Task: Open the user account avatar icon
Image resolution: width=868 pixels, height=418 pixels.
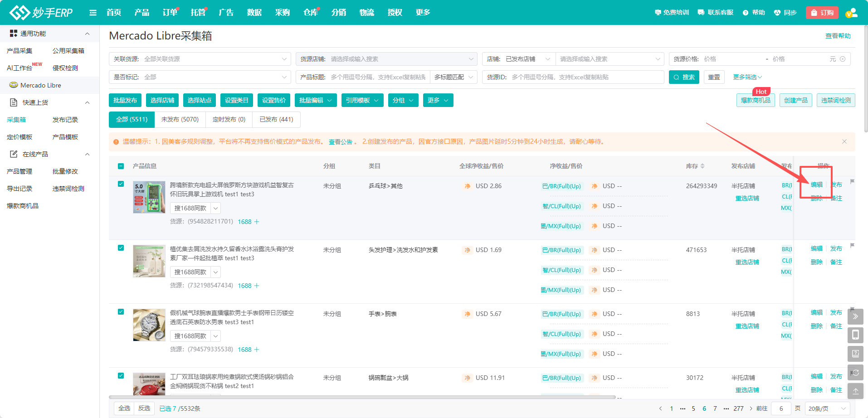Action: (851, 13)
